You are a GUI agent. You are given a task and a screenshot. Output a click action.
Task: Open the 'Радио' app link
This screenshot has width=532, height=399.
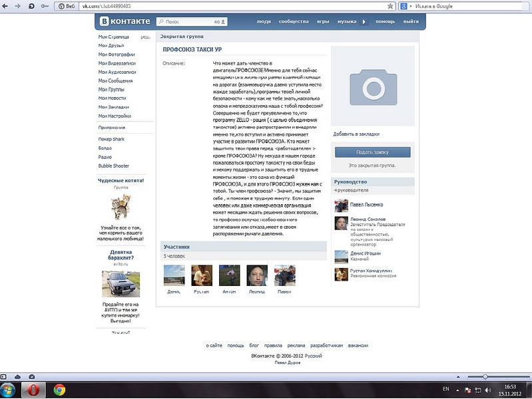pyautogui.click(x=105, y=157)
